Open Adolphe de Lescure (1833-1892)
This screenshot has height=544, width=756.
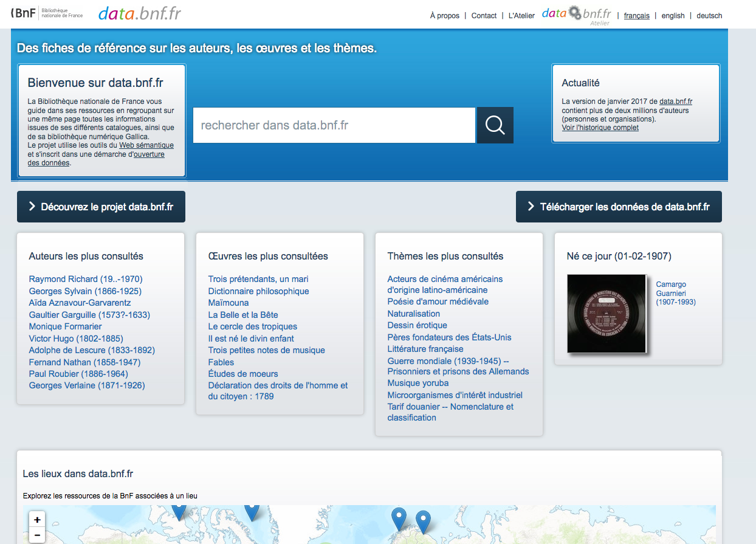(x=92, y=350)
